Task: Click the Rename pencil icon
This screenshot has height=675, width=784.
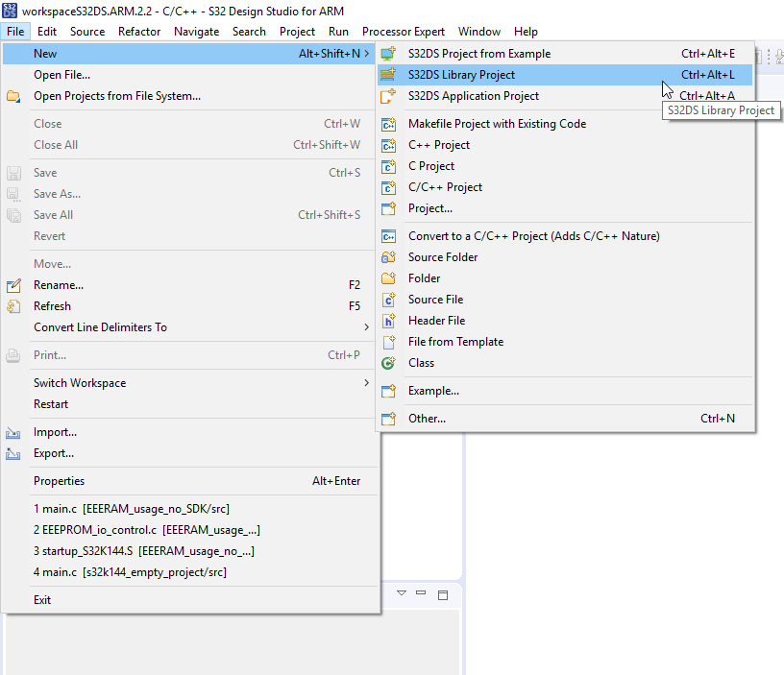Action: 13,285
